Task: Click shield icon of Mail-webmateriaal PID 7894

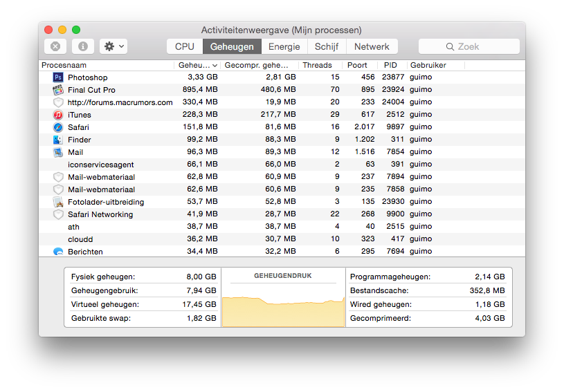Action: tap(58, 177)
